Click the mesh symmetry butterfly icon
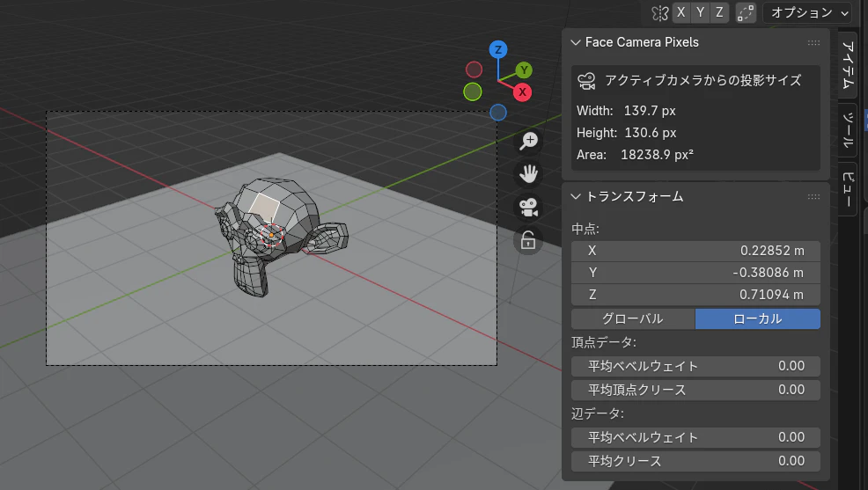The width and height of the screenshot is (868, 490). pos(660,12)
